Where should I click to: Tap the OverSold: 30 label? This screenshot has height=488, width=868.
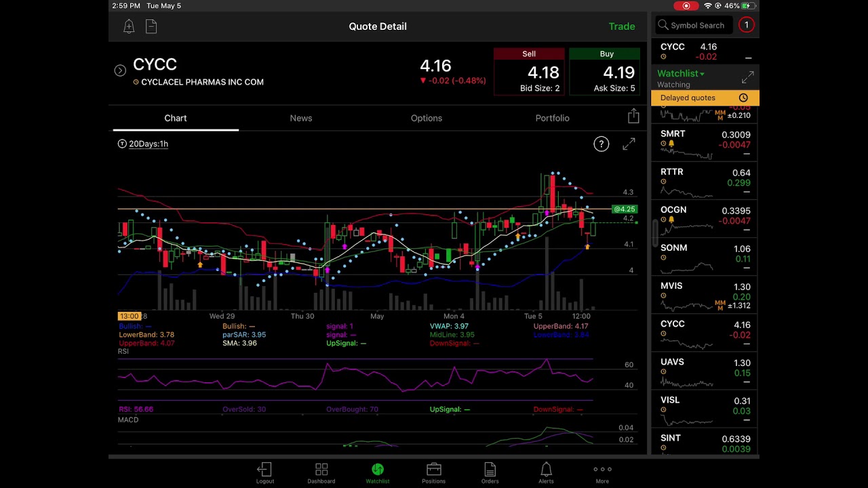pos(244,409)
